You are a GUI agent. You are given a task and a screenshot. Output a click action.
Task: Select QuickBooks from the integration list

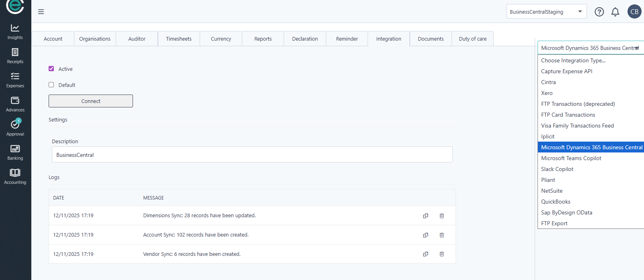pos(591,202)
